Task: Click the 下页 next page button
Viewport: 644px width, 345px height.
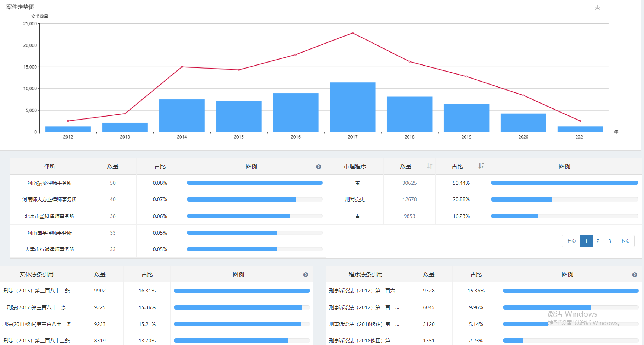Action: pyautogui.click(x=625, y=241)
